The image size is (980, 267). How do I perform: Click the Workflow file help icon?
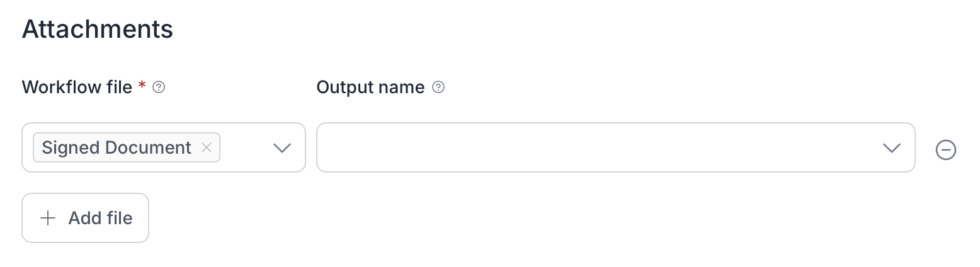[159, 88]
